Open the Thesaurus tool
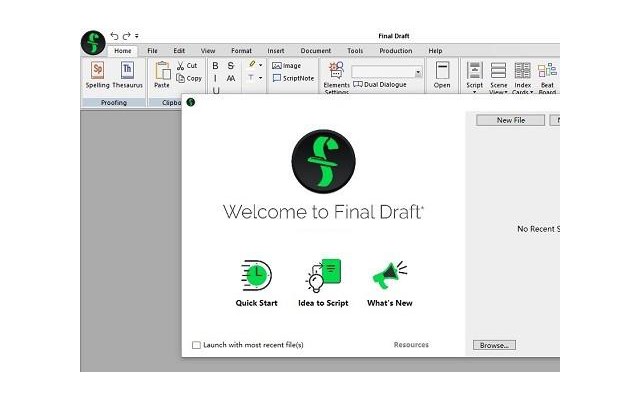The width and height of the screenshot is (640, 400). tap(127, 75)
